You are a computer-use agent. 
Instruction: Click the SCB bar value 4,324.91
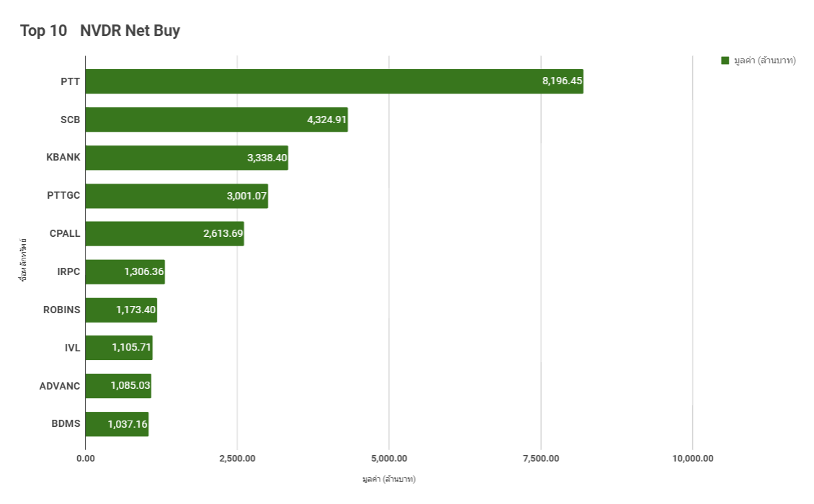[327, 120]
